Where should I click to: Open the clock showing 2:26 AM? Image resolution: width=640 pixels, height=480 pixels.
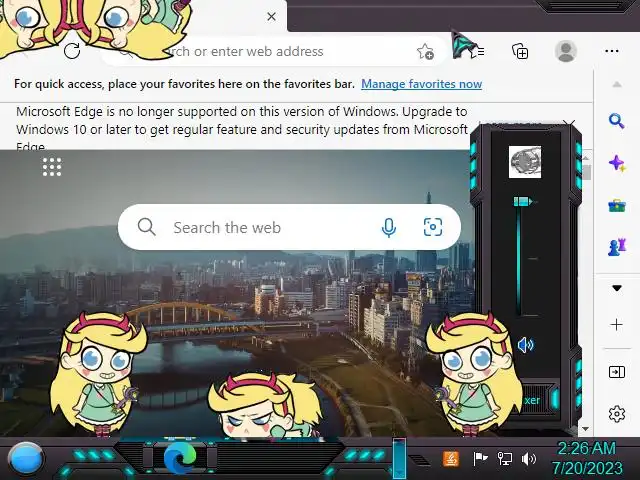587,458
